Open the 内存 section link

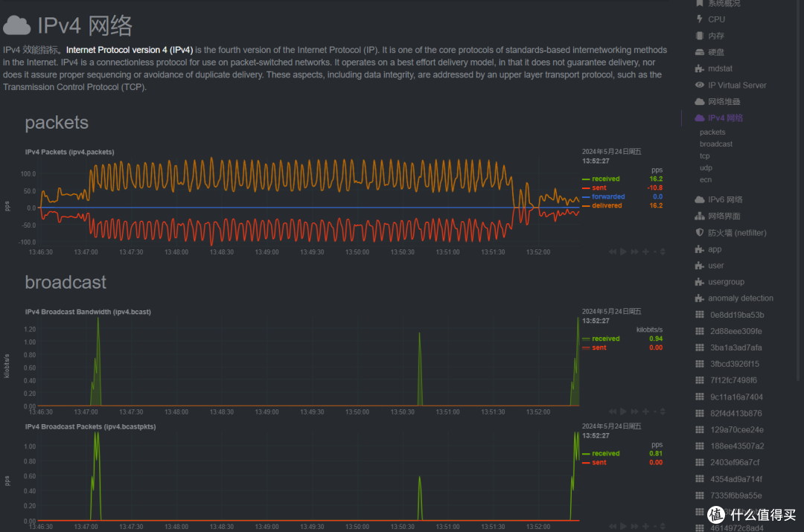click(x=715, y=36)
